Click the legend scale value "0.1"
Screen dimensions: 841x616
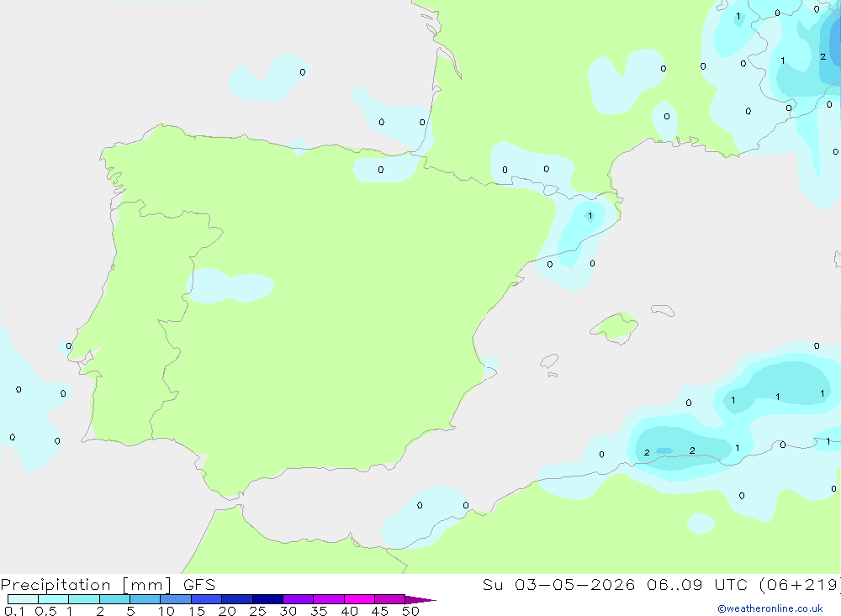coord(14,611)
